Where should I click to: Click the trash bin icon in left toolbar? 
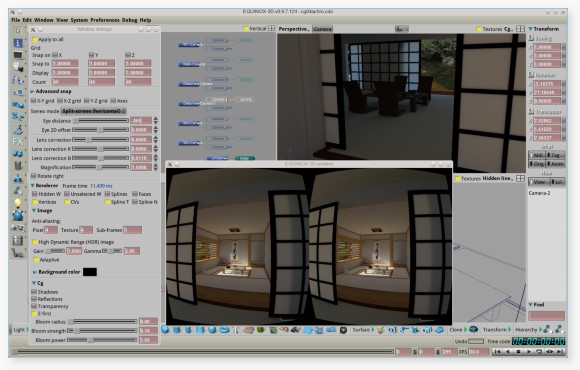[x=18, y=165]
